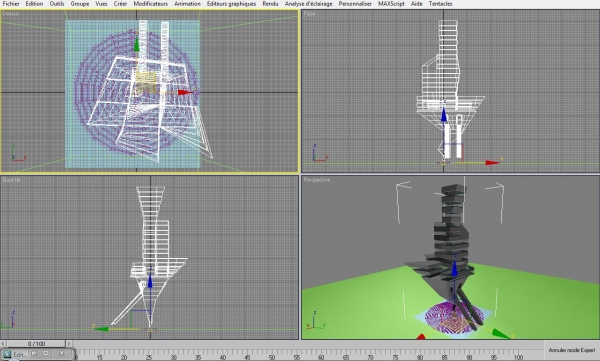The width and height of the screenshot is (600, 361).
Task: Step to next frame with right arrow
Action: pyautogui.click(x=69, y=344)
